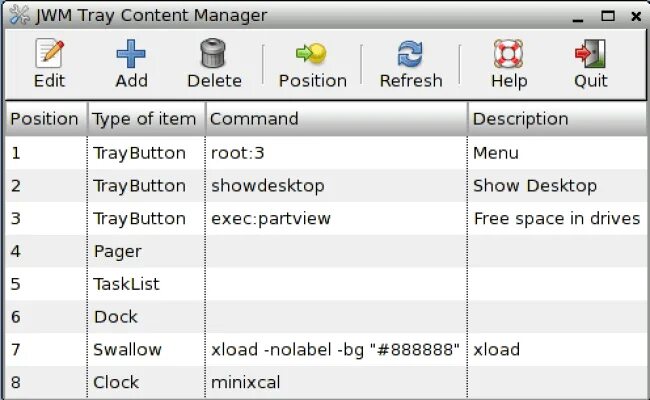Sort by the Command column header
Image resolution: width=650 pixels, height=400 pixels.
[x=254, y=119]
